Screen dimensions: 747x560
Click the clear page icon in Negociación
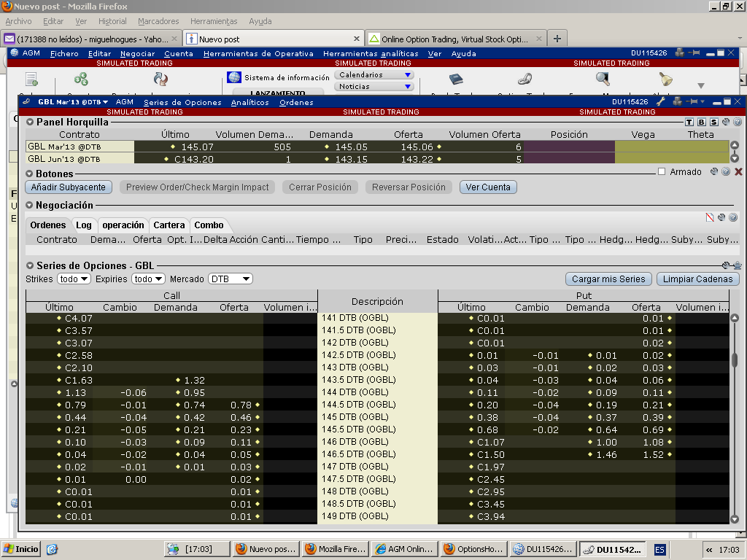click(x=709, y=217)
